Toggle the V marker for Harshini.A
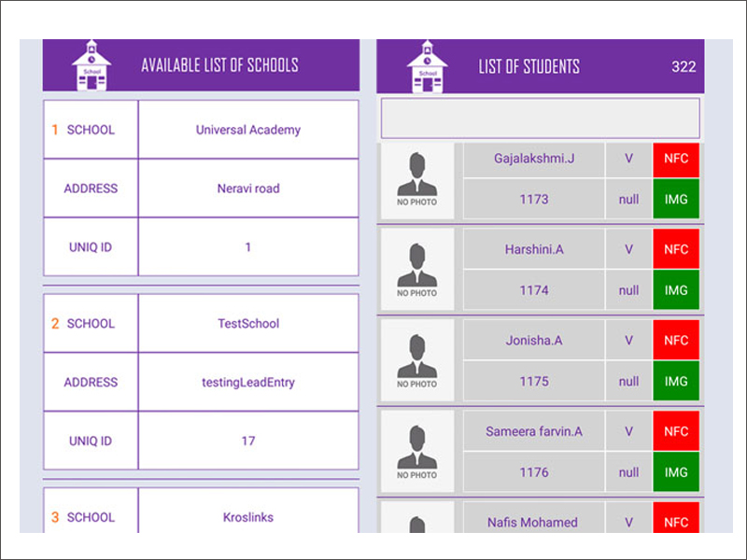 (x=628, y=249)
